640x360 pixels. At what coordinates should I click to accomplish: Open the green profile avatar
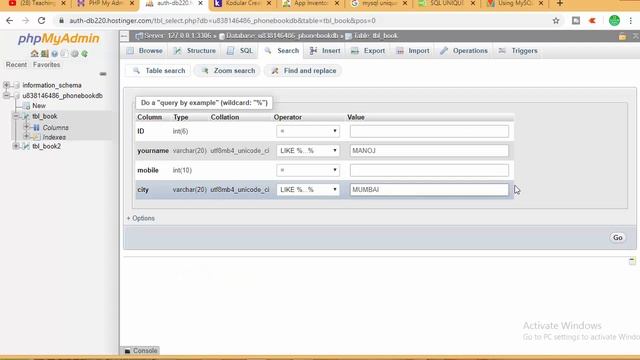point(614,20)
